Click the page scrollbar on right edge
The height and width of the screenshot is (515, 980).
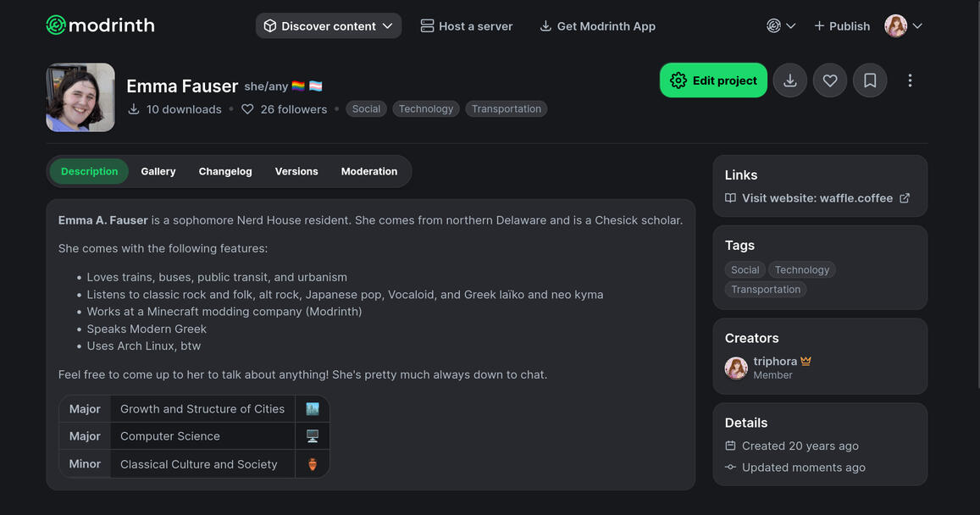[x=977, y=194]
